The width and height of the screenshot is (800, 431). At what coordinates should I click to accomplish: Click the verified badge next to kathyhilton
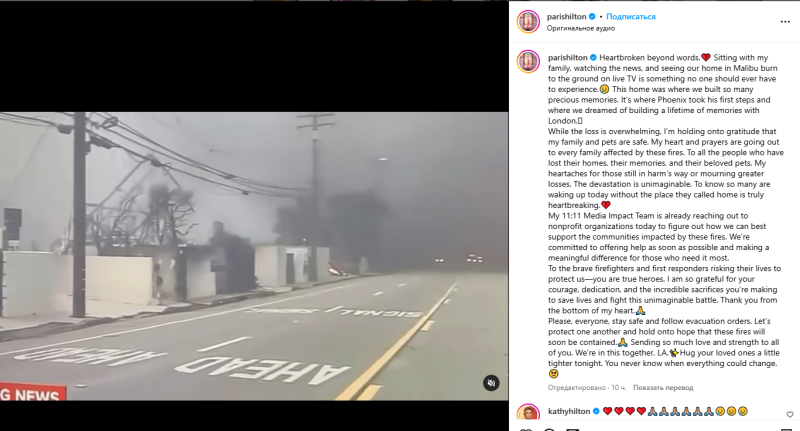(595, 411)
